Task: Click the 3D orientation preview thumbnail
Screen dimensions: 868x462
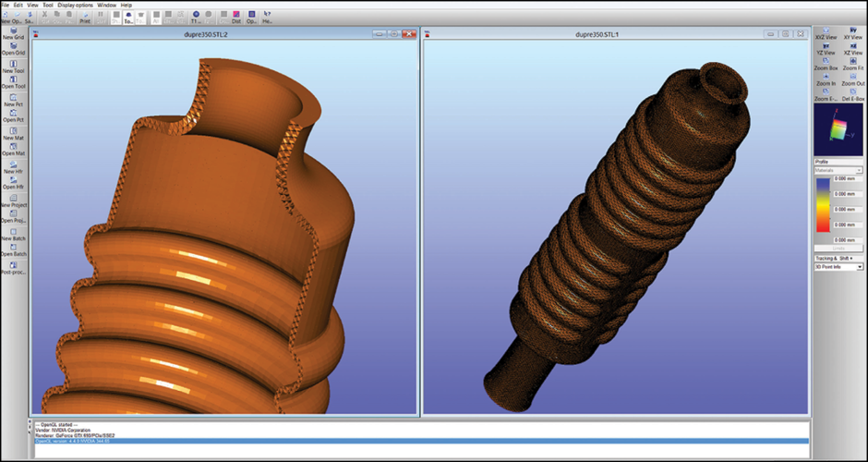Action: pos(838,128)
